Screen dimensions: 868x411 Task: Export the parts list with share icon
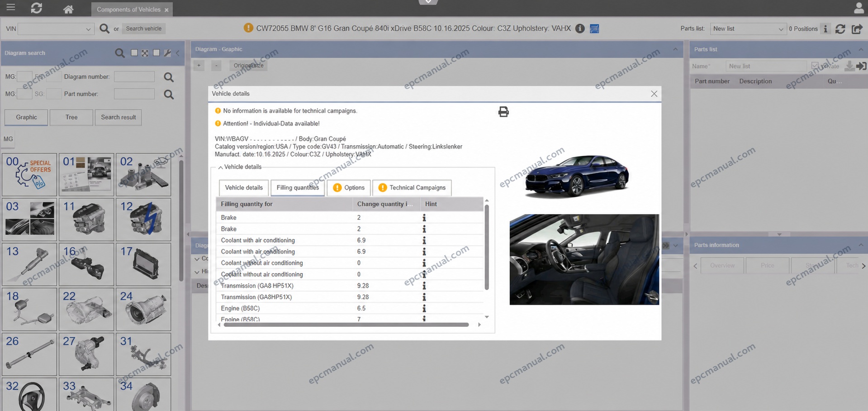pyautogui.click(x=857, y=29)
